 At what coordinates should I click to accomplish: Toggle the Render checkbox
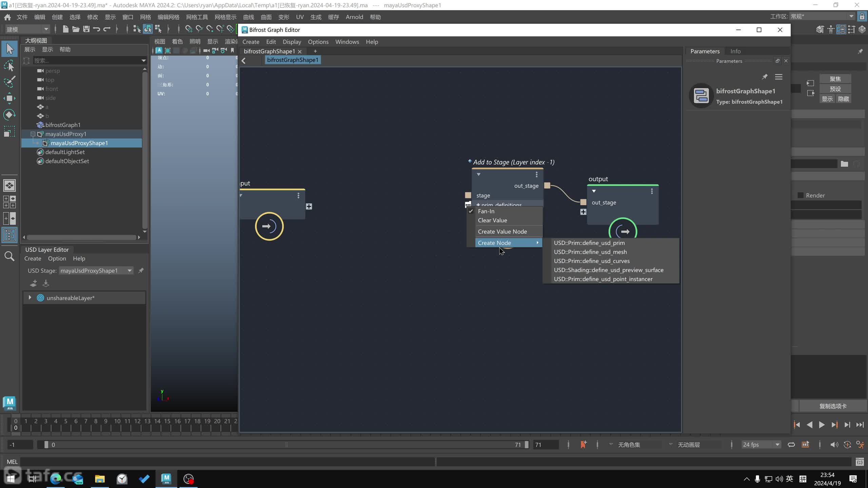(x=801, y=195)
